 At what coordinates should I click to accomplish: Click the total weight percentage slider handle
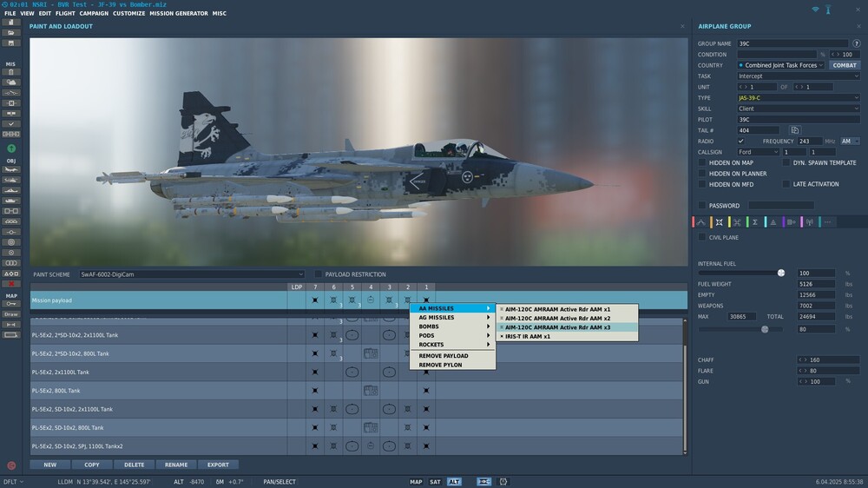(765, 329)
